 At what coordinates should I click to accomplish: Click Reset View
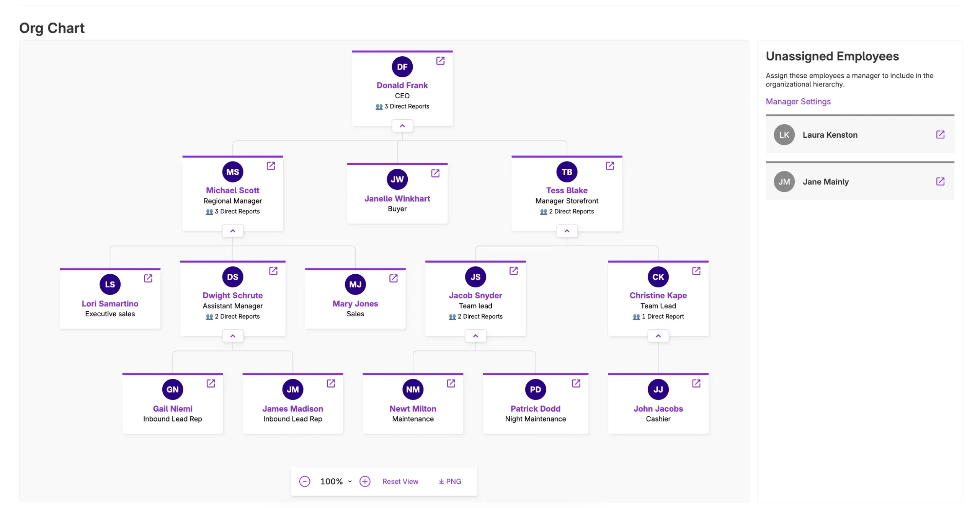[x=400, y=481]
